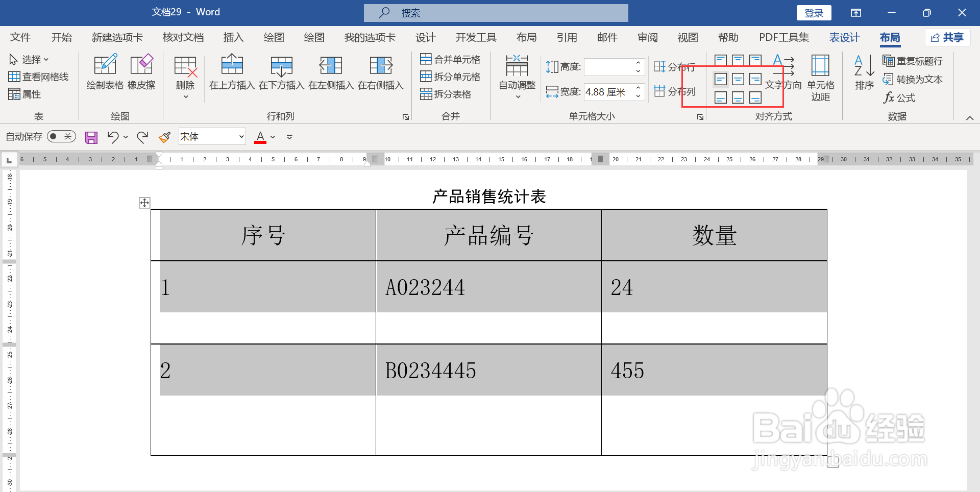Click inside the 搜索 search box
The width and height of the screenshot is (980, 492).
495,13
